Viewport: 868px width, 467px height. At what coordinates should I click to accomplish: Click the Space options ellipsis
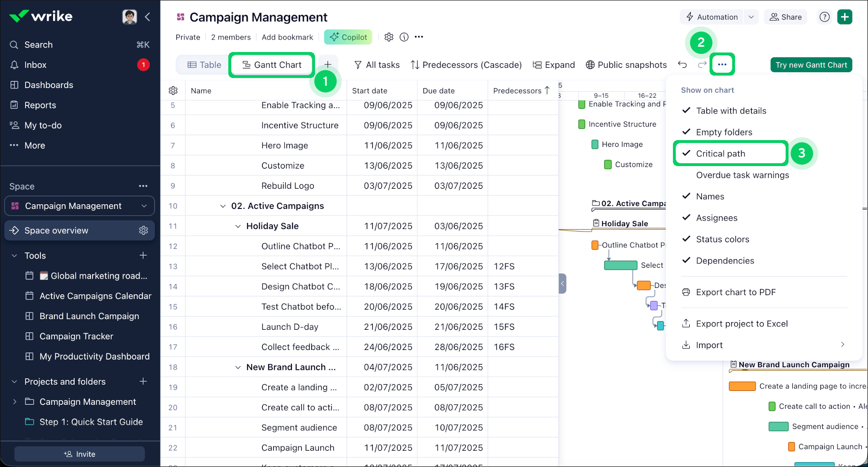coord(143,186)
